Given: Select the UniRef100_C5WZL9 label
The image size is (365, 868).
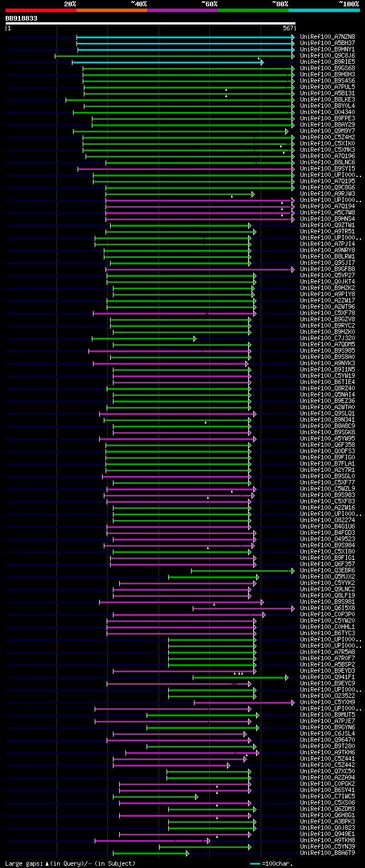Looking at the screenshot, I should click(x=327, y=488).
